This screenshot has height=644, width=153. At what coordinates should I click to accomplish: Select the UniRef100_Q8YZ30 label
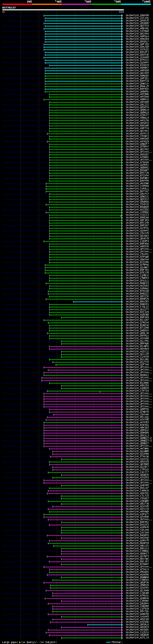tap(137, 296)
